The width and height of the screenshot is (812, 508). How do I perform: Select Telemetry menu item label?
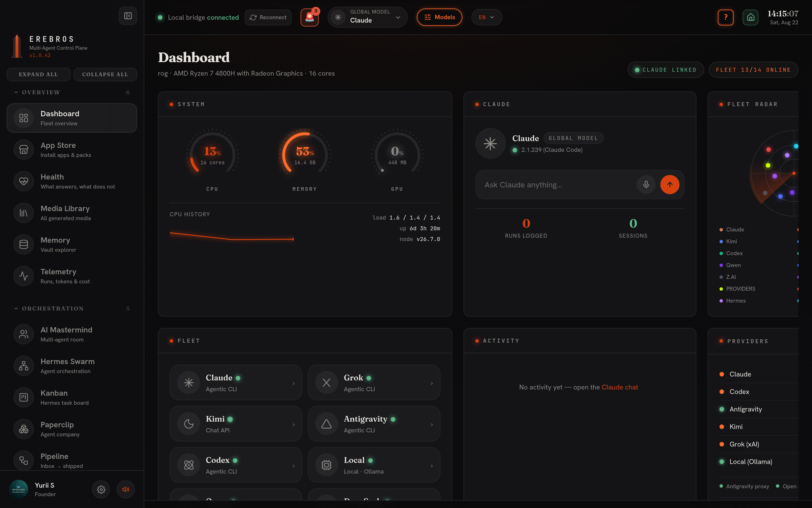pos(58,271)
